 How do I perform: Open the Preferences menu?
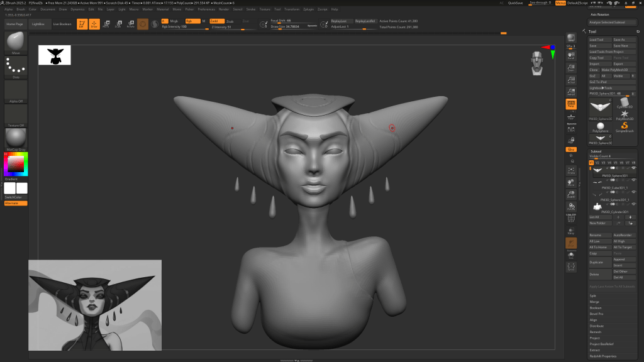click(206, 9)
